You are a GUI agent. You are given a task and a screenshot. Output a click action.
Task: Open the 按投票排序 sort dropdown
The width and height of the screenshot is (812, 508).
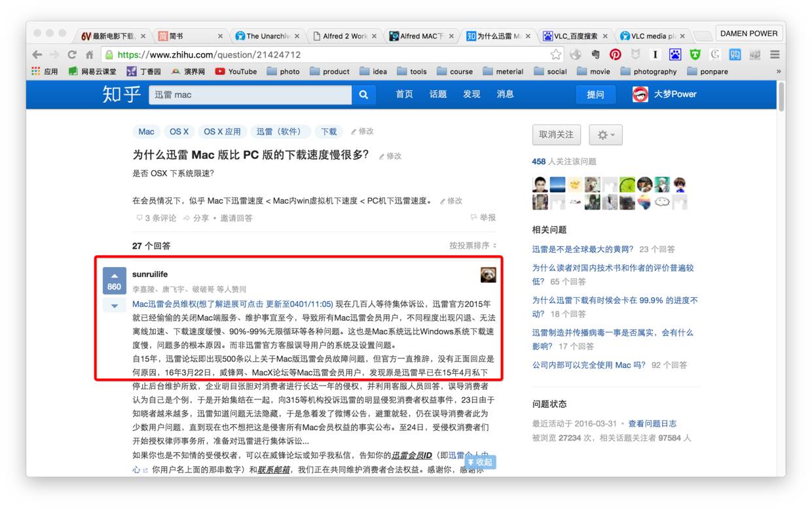pos(473,245)
